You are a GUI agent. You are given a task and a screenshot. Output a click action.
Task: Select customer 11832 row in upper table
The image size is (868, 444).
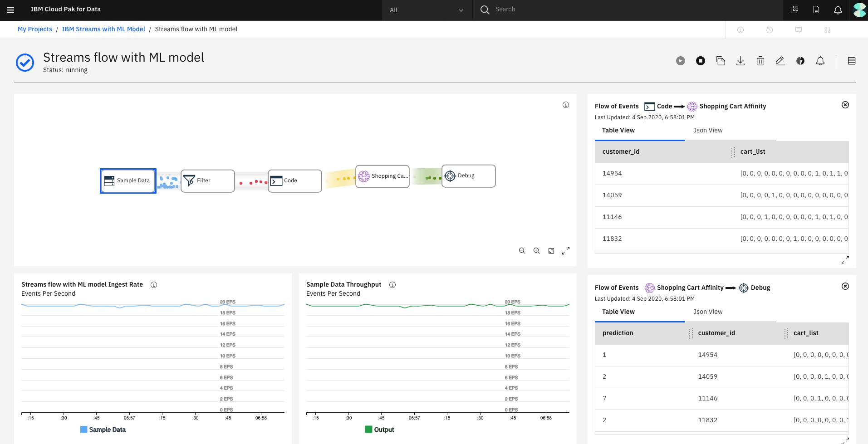(x=721, y=239)
